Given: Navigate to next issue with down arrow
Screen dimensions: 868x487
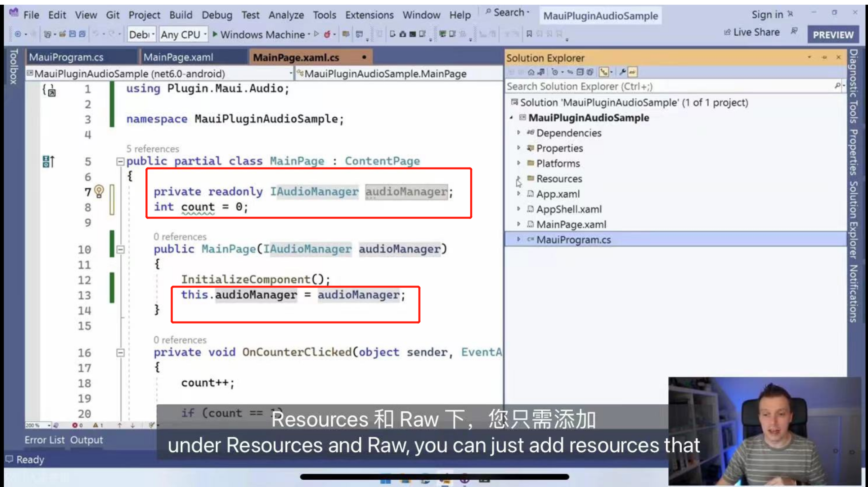Looking at the screenshot, I should point(133,425).
